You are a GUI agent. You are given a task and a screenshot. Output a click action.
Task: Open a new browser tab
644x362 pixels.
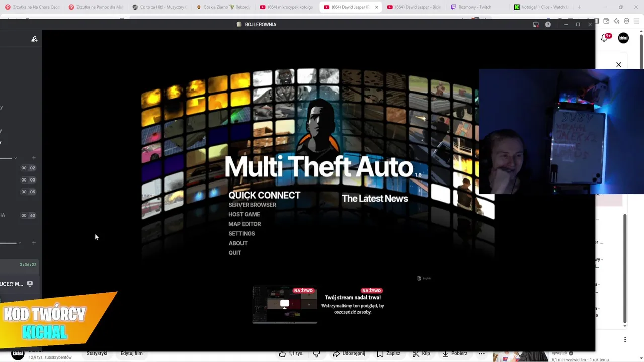579,7
